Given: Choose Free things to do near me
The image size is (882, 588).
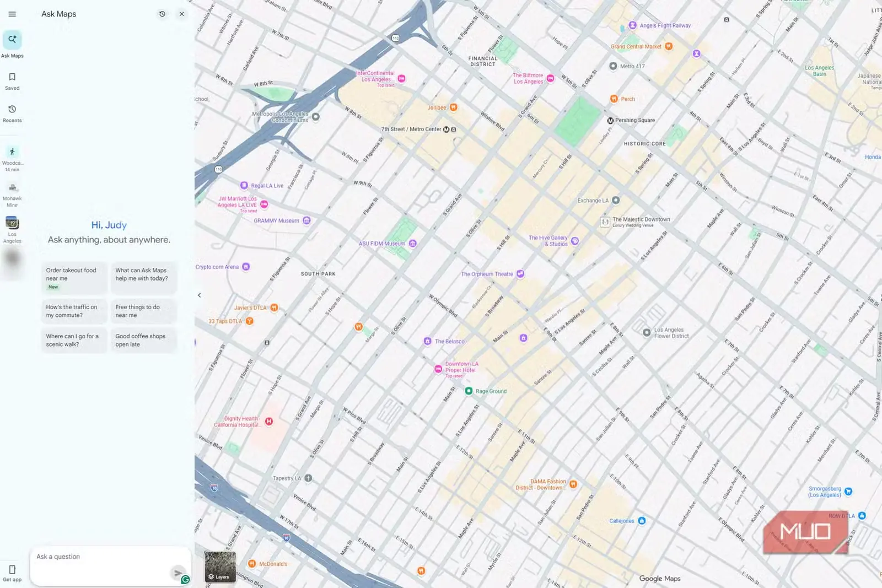Looking at the screenshot, I should tap(144, 311).
